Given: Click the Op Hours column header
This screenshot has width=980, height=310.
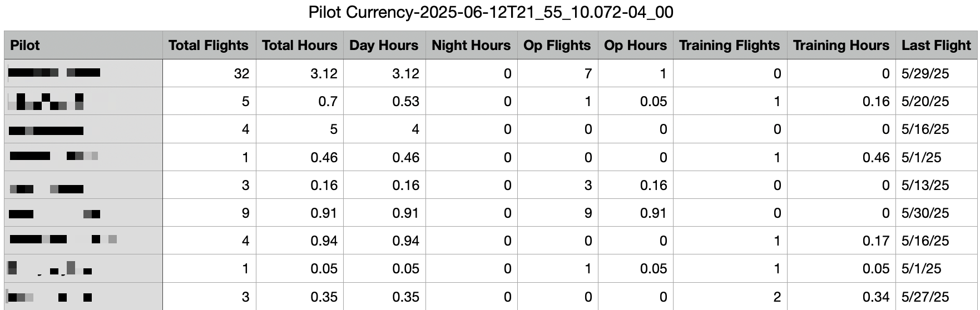Looking at the screenshot, I should 636,45.
